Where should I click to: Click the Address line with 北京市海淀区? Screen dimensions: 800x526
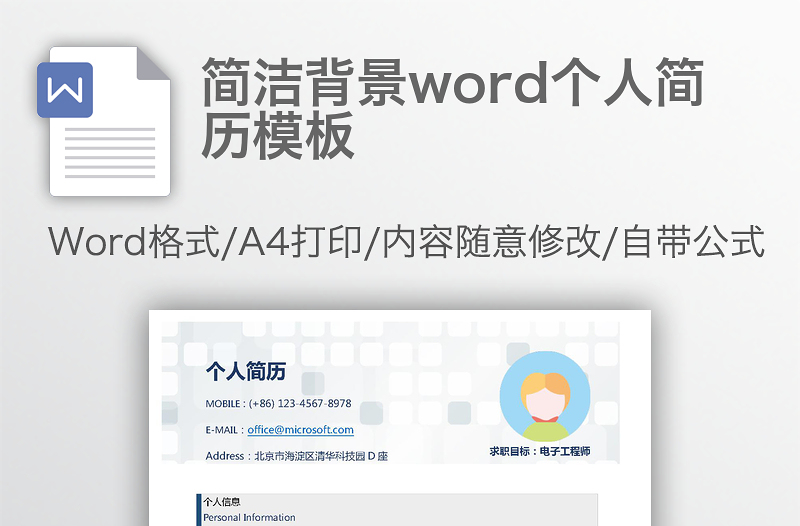[296, 456]
